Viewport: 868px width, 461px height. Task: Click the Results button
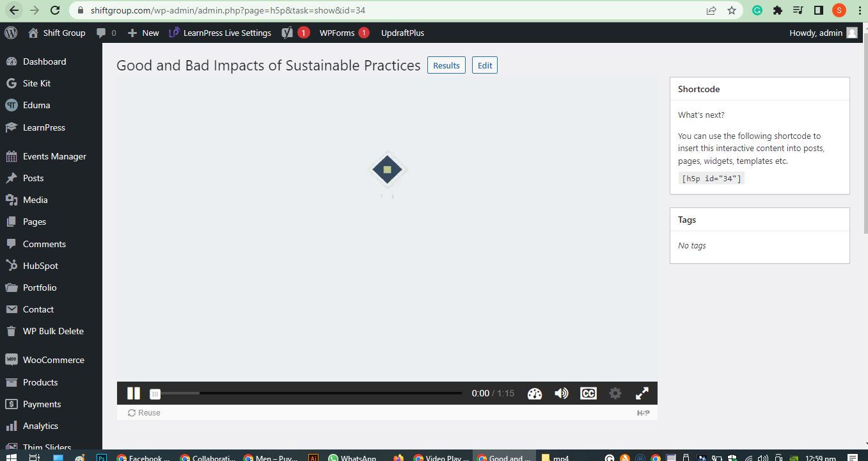click(x=446, y=65)
